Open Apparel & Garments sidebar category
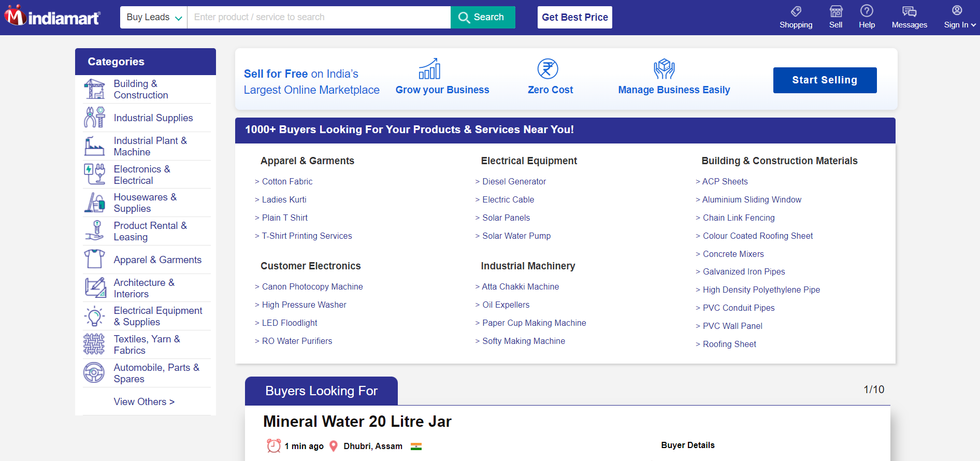Screen dimensions: 980x461 (157, 260)
